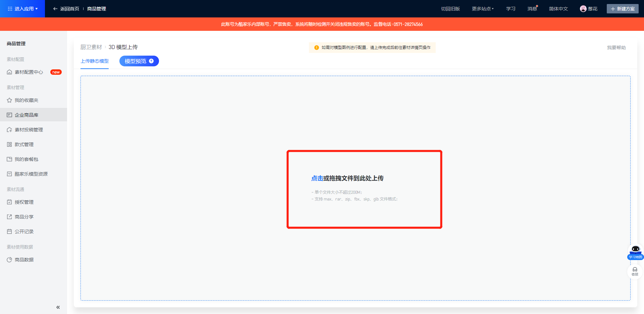The image size is (644, 314).
Task: Switch to the 上传静态模型 tab
Action: click(95, 61)
